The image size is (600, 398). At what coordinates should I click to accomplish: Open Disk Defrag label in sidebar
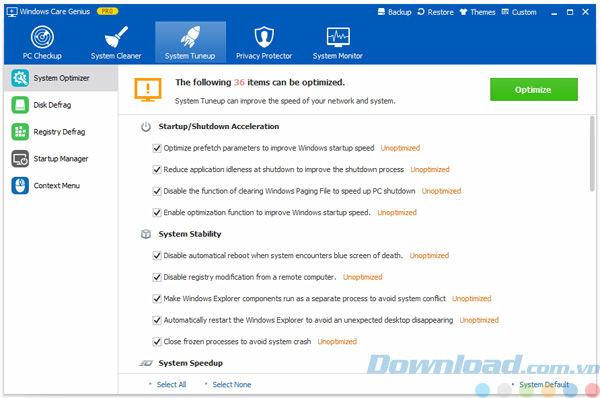[x=52, y=105]
